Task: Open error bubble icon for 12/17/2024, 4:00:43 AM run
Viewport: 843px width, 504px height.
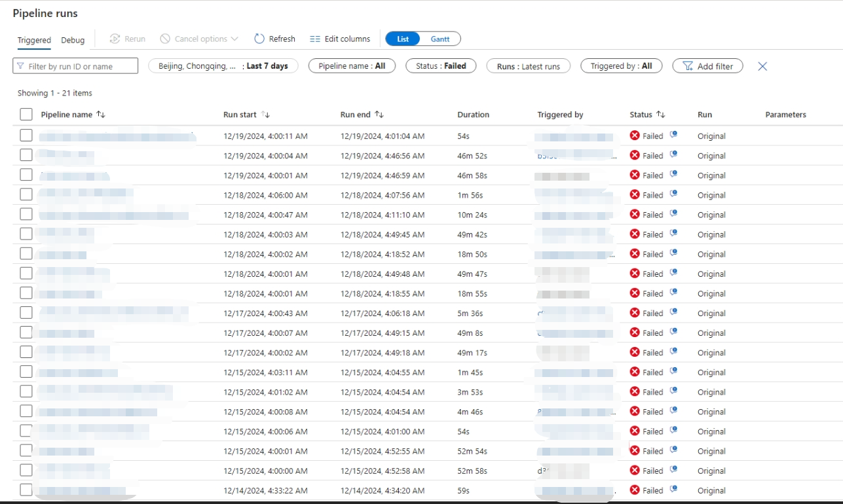Action: pyautogui.click(x=673, y=312)
